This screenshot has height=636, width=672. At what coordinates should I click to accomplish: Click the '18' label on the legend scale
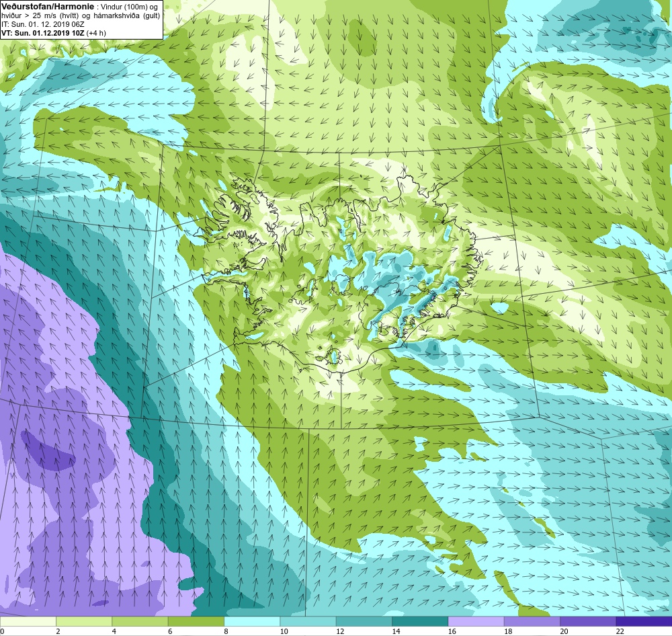pyautogui.click(x=508, y=631)
